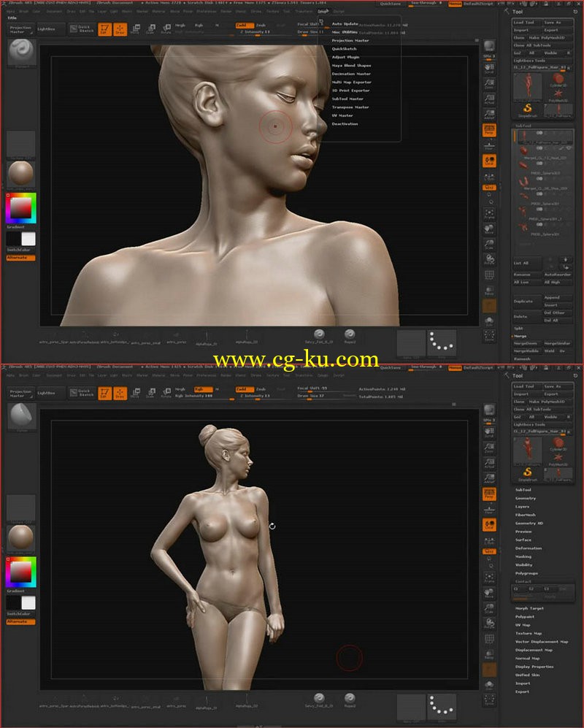Toggle Local rotation in lower ZBrush window
This screenshot has width=584, height=728.
489,525
